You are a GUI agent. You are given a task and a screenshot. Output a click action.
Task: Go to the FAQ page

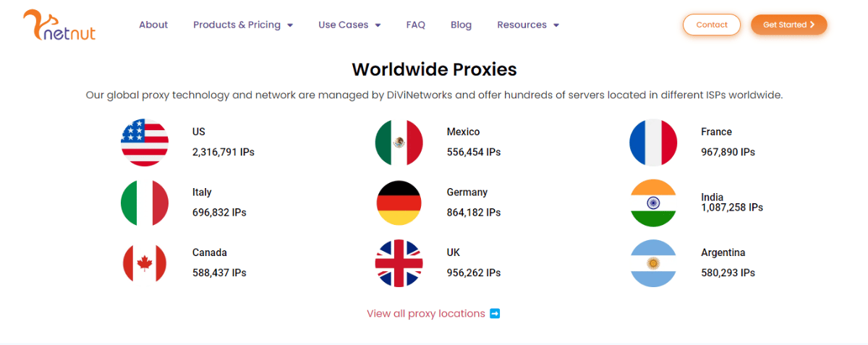(416, 25)
